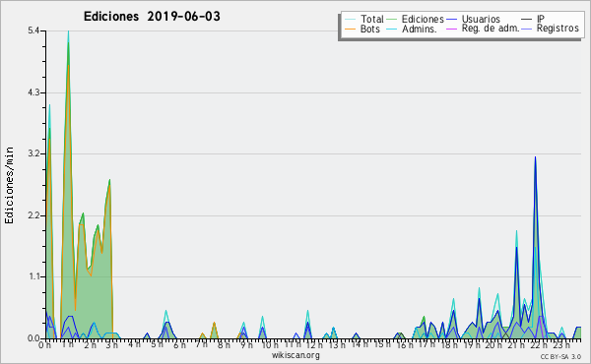Click the 1.1 y-axis value
591x364 pixels.
coord(33,276)
